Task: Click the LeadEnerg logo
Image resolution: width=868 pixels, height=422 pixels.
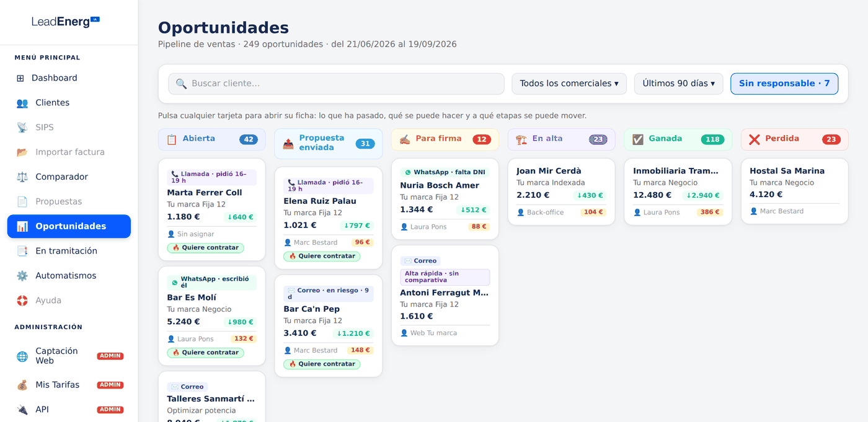Action: (x=66, y=22)
